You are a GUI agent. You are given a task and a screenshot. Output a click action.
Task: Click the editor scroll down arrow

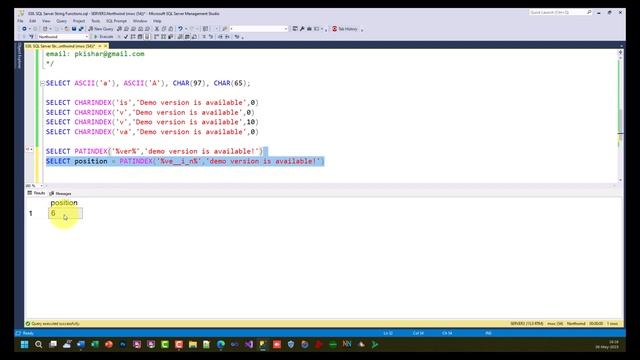point(620,180)
